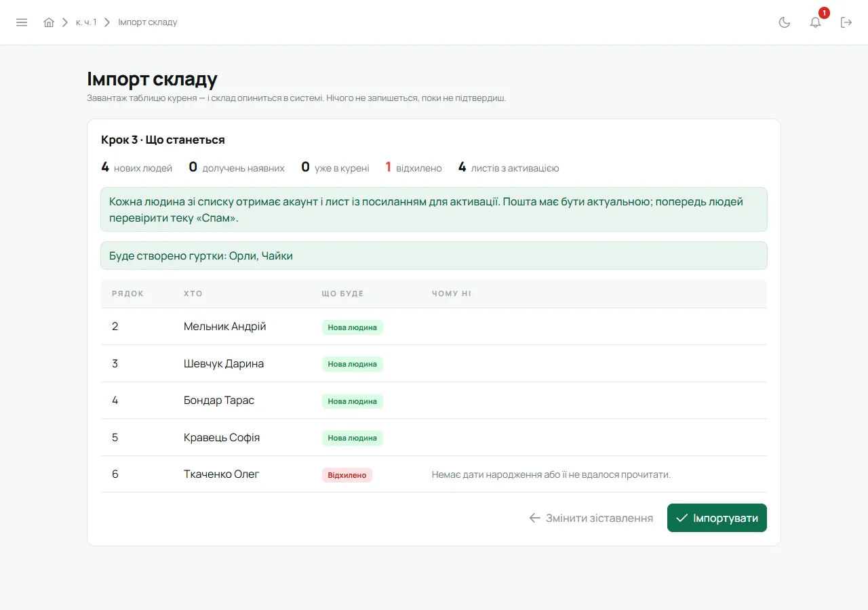This screenshot has height=610, width=868.
Task: Click the Рядок column header
Action: pyautogui.click(x=127, y=293)
